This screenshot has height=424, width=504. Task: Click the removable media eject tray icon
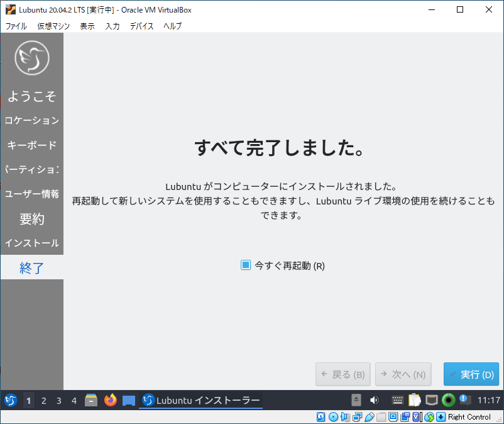tap(356, 400)
